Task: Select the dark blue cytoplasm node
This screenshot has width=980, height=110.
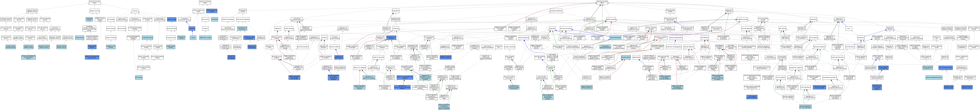Action: point(192,28)
